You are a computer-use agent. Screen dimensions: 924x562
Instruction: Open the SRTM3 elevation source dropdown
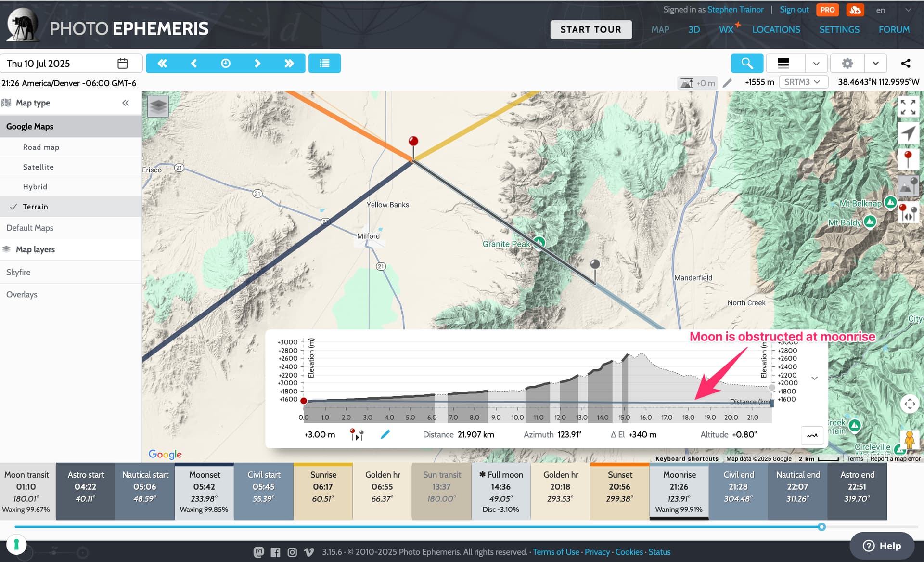(803, 82)
